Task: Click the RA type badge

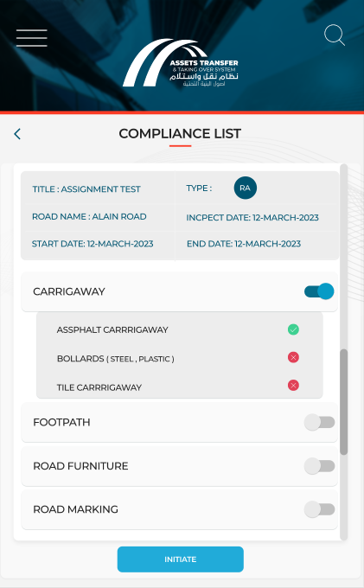Action: coord(246,188)
